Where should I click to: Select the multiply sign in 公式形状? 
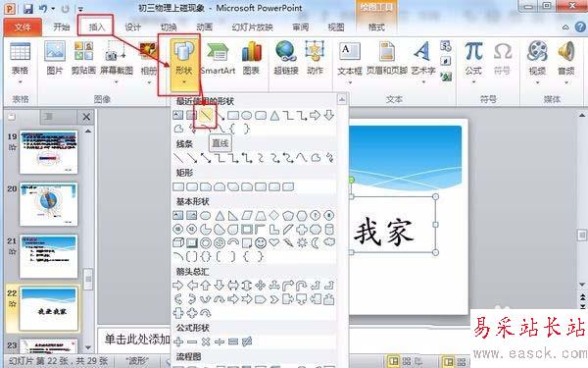coord(206,342)
